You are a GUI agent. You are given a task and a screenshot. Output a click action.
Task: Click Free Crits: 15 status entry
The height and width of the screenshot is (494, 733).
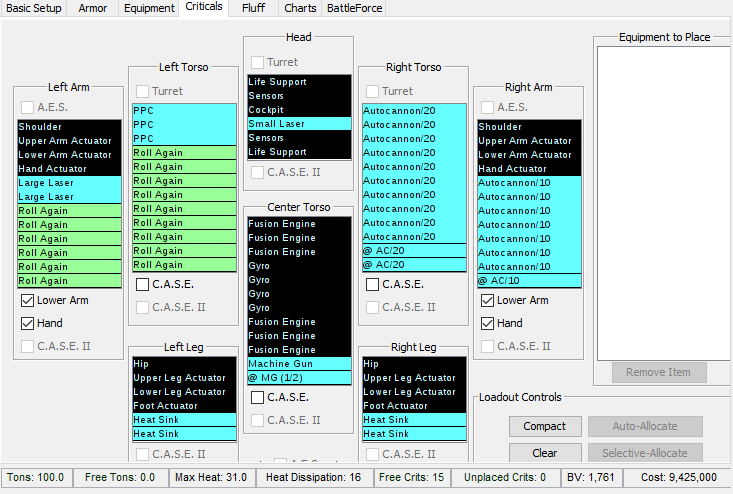coord(411,478)
